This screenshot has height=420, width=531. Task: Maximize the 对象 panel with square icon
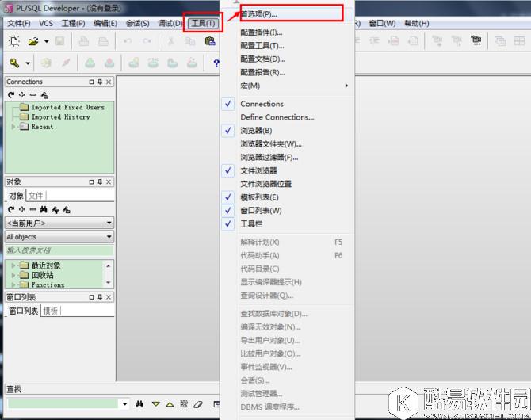pyautogui.click(x=91, y=182)
